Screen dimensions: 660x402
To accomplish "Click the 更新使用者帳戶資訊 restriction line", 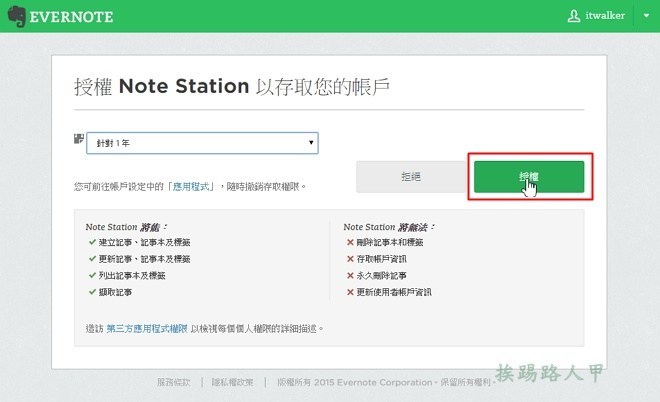I will point(394,292).
